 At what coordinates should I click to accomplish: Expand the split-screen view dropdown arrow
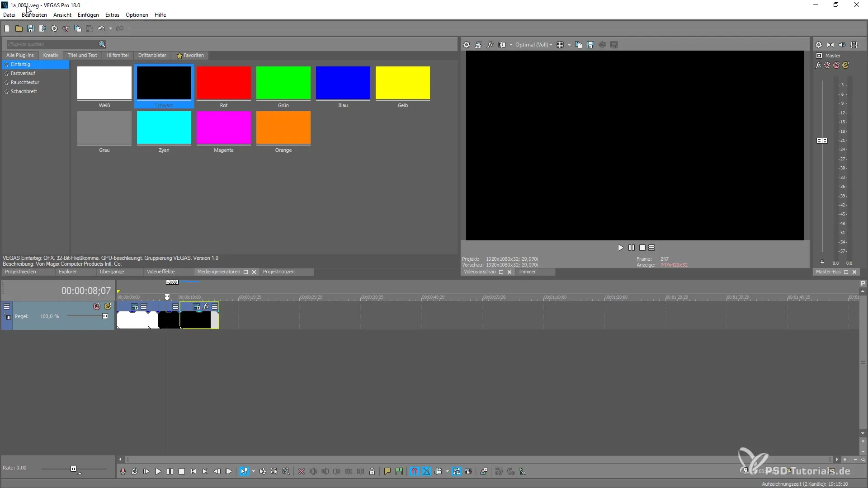[x=511, y=45]
